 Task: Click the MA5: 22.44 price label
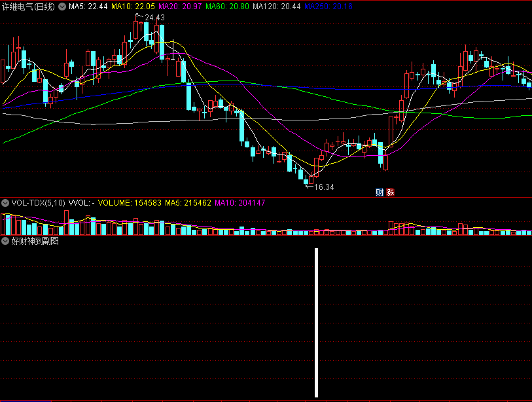pos(88,7)
